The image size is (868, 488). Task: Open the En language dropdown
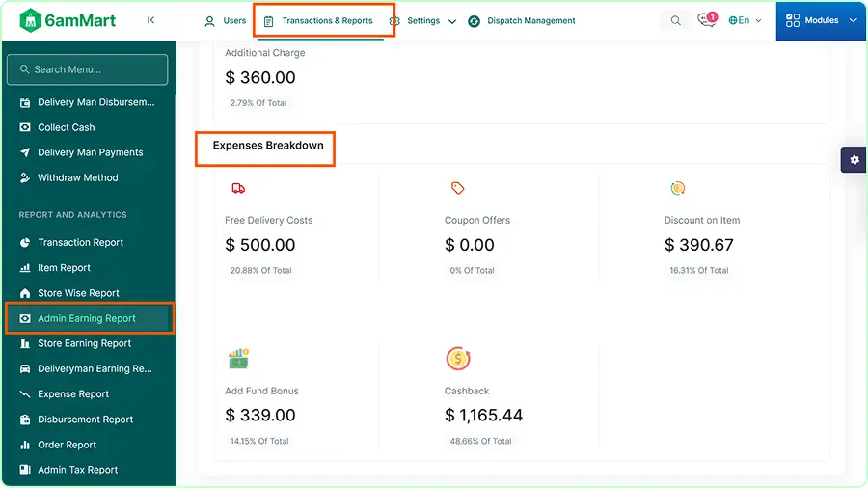click(x=746, y=20)
